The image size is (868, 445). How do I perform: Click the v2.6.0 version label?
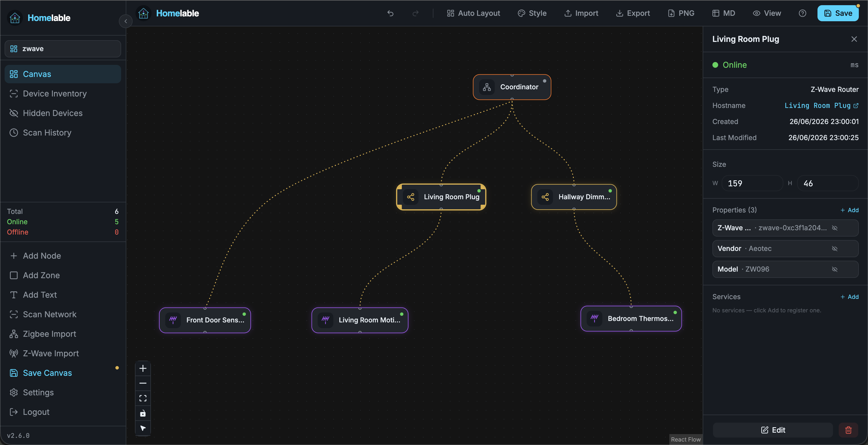[x=18, y=436]
